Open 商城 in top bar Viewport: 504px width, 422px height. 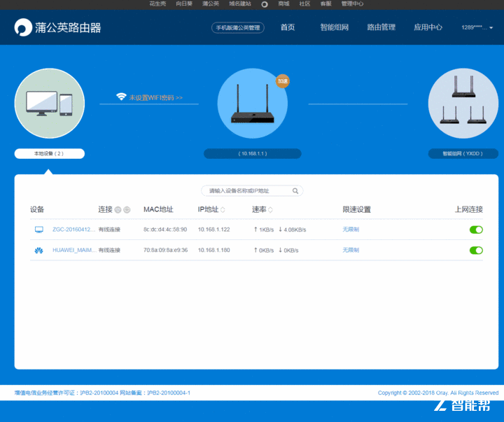point(283,4)
